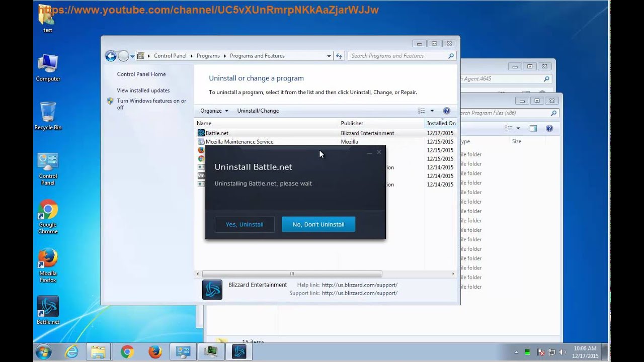Expand the address bar history dropdown
The image size is (644, 362).
click(329, 56)
